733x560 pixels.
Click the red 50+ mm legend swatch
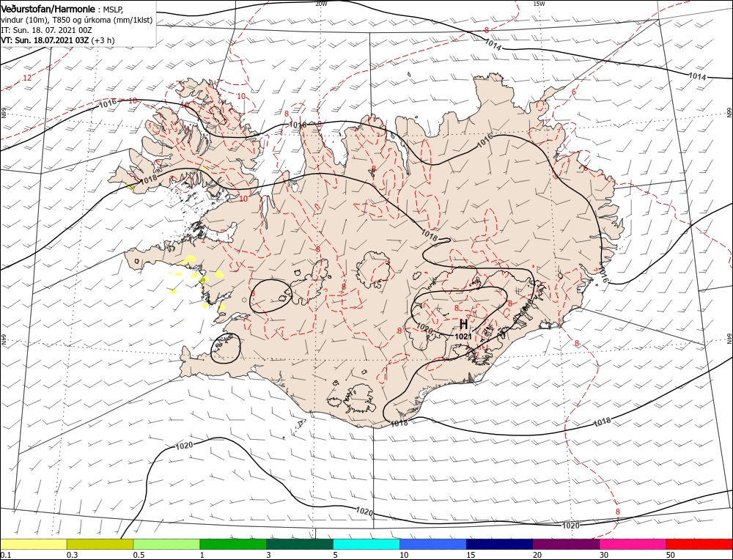click(x=699, y=544)
